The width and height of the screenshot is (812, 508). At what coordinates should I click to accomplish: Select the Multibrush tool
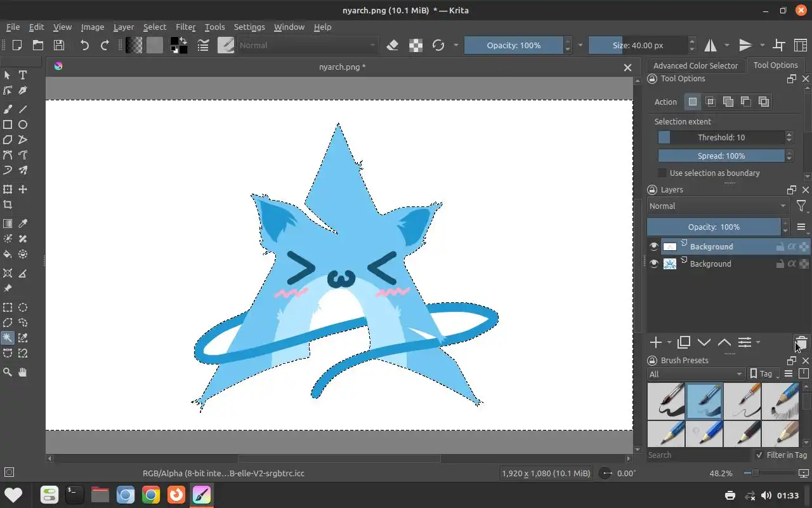[23, 170]
